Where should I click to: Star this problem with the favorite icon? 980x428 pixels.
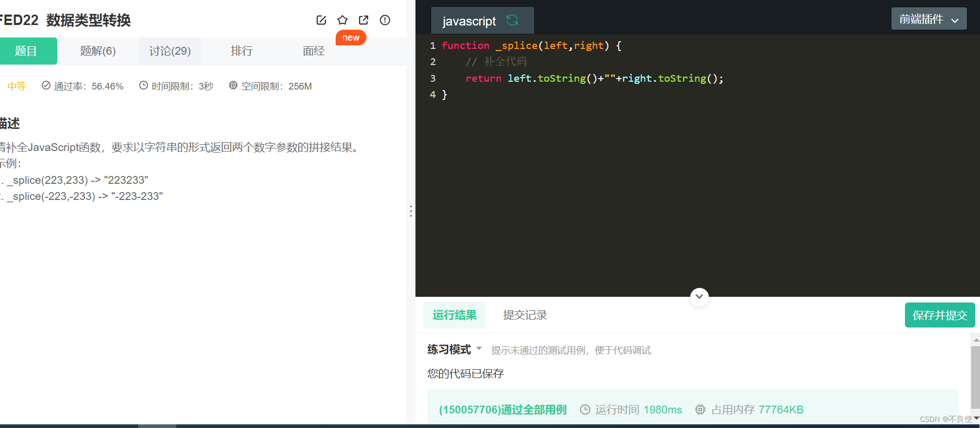point(342,20)
